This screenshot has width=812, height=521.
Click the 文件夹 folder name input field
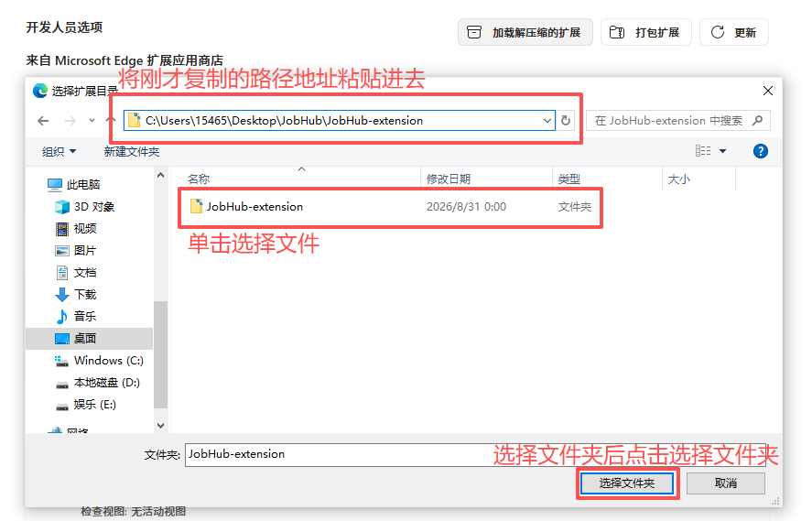coord(475,454)
